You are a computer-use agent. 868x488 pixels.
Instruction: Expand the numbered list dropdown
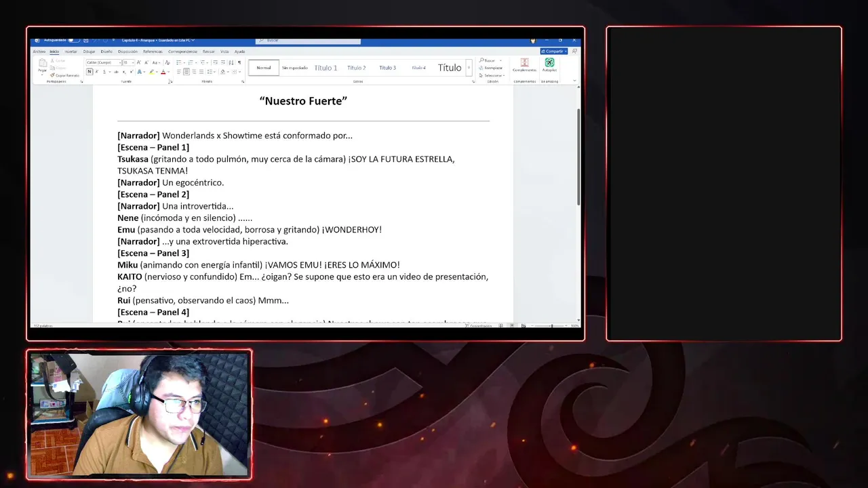(x=196, y=62)
